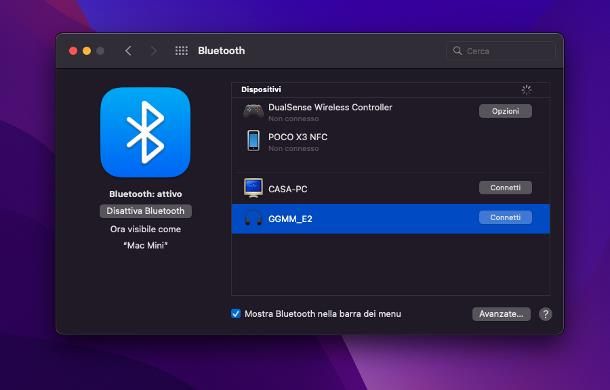
Task: Click the "Mac Mini" visible name text
Action: pyautogui.click(x=145, y=246)
